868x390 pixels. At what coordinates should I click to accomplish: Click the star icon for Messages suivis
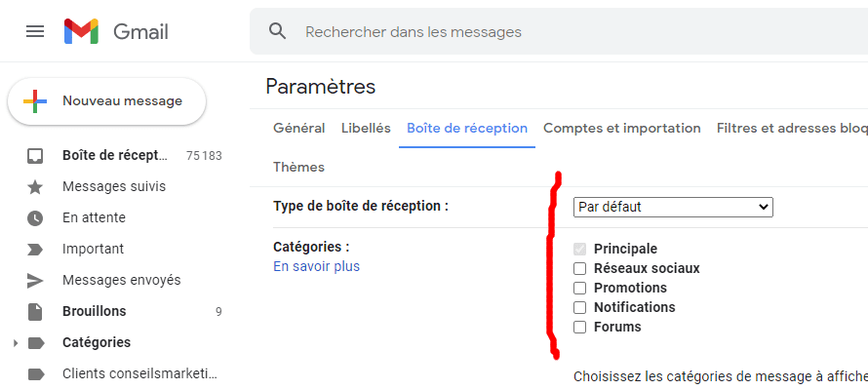click(35, 187)
